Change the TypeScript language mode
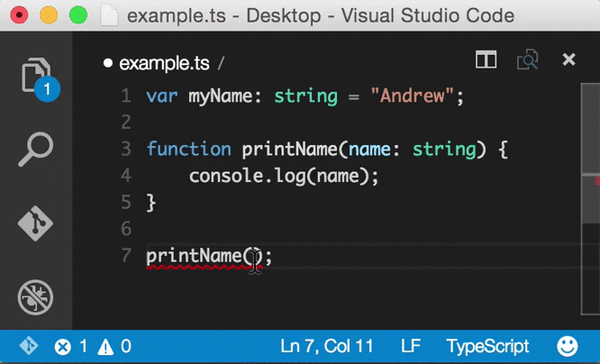The image size is (600, 364). 487,346
